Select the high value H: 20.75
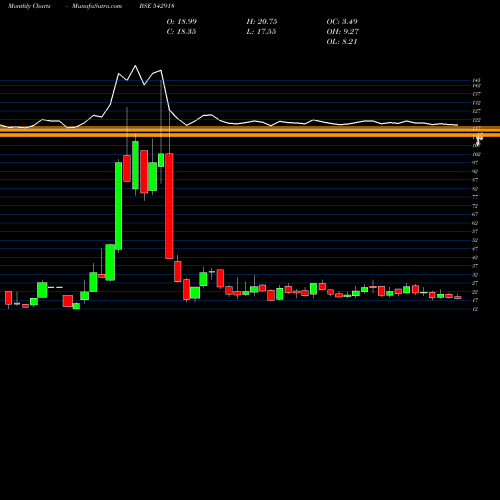The width and height of the screenshot is (500, 500). (262, 22)
